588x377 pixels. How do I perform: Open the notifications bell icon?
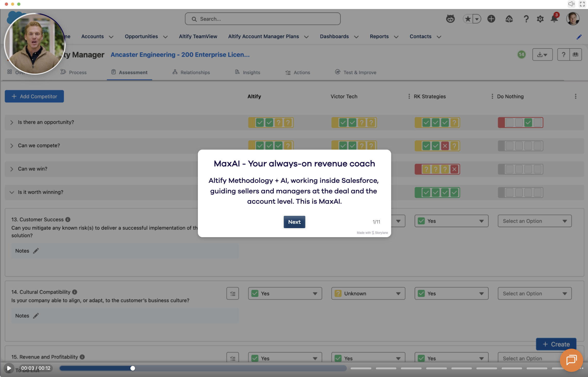click(x=554, y=19)
